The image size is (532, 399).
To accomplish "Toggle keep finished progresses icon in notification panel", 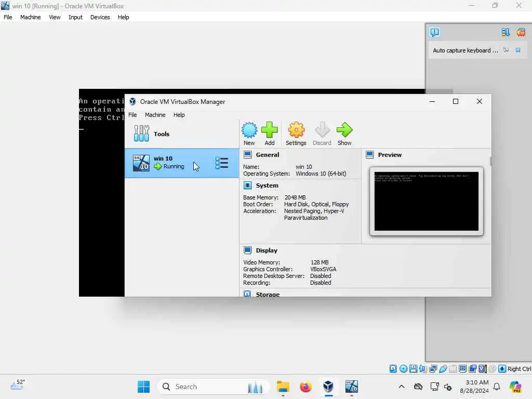I will coord(506,32).
